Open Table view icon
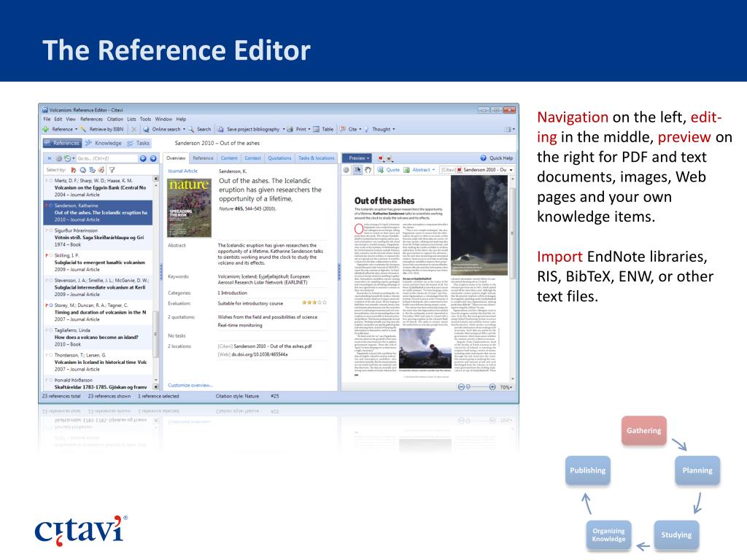 click(x=316, y=129)
